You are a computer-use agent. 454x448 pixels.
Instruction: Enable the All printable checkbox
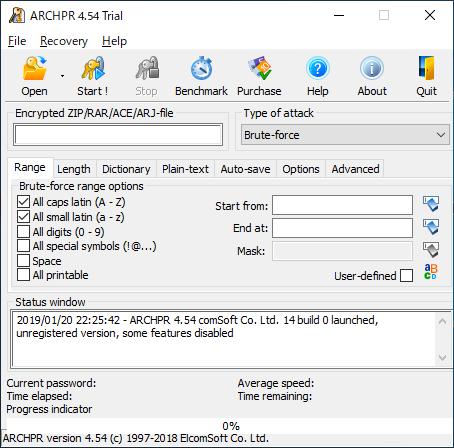pos(23,275)
